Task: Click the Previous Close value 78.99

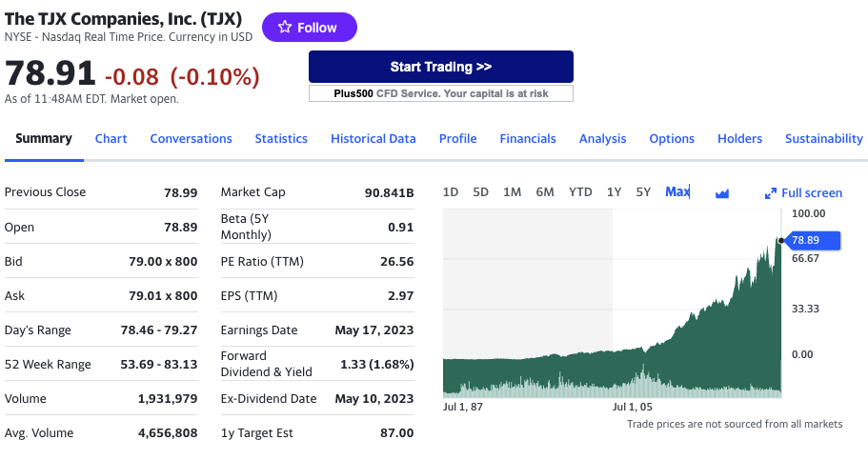Action: click(x=180, y=192)
